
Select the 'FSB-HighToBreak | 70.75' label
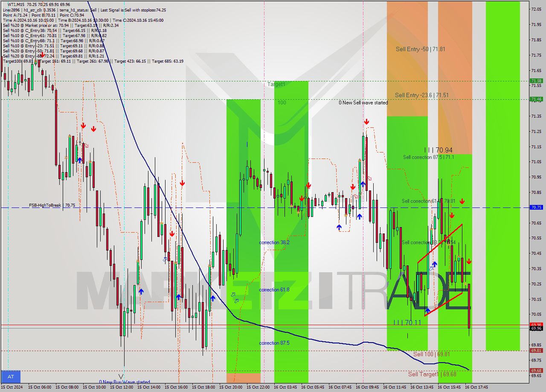[52, 205]
